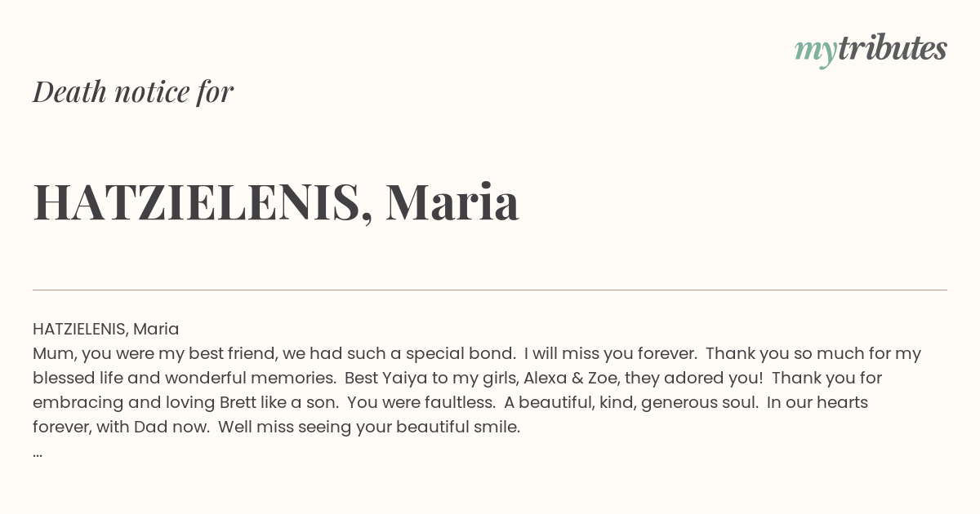Click the trailing ellipsis to read more
Viewport: 980px width, 514px height.
38,453
